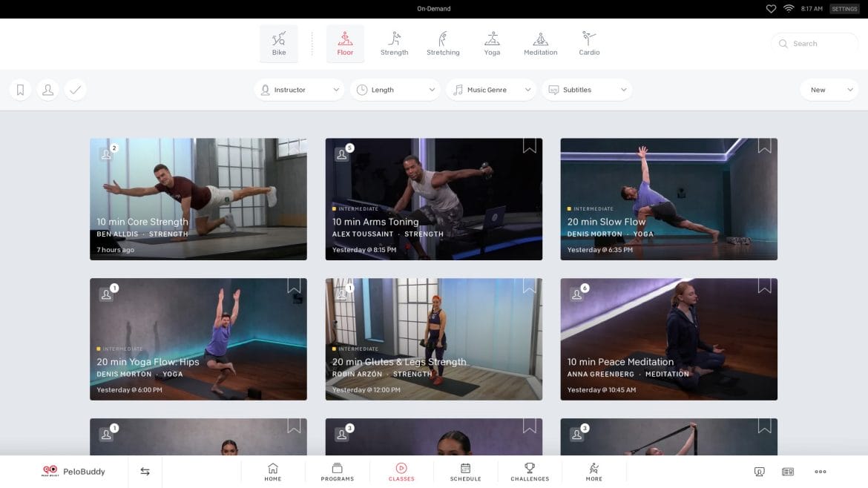This screenshot has width=868, height=488.
Task: Bookmark the 20 min Yoga Flow: Hips class
Action: (x=294, y=286)
